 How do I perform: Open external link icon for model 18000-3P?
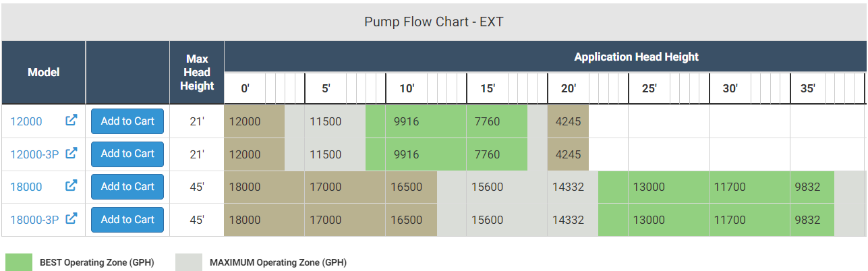coord(71,219)
